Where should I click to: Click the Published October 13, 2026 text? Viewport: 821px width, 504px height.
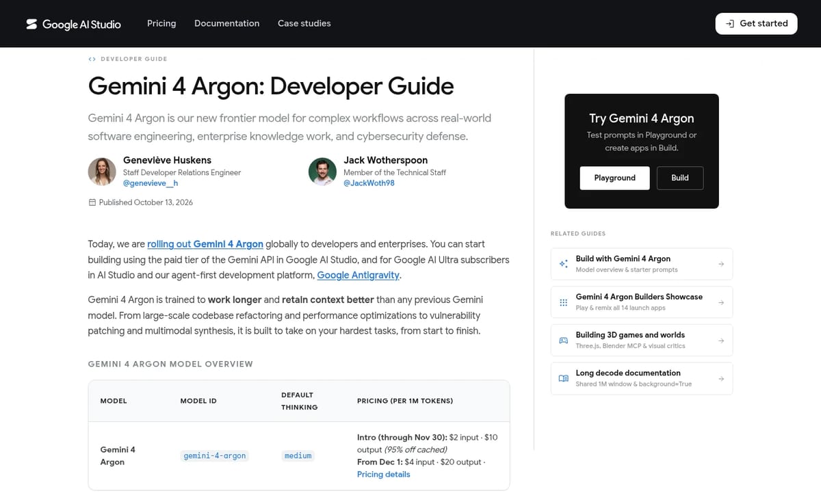[x=146, y=202]
